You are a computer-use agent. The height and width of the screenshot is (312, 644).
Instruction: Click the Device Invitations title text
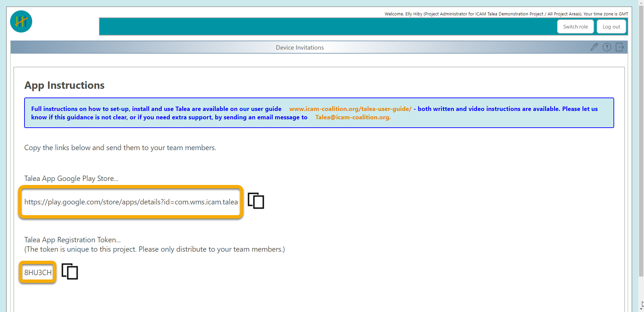click(x=300, y=48)
